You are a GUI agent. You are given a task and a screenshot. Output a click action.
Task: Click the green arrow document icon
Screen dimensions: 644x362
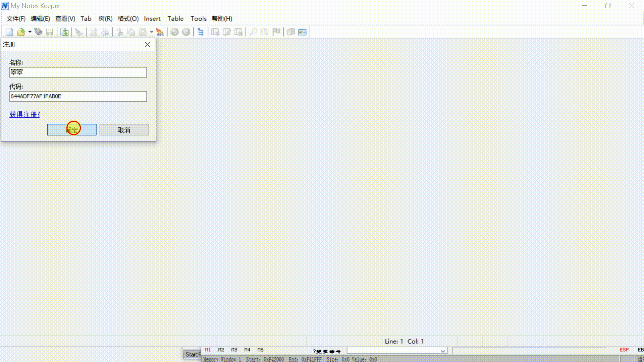click(65, 32)
